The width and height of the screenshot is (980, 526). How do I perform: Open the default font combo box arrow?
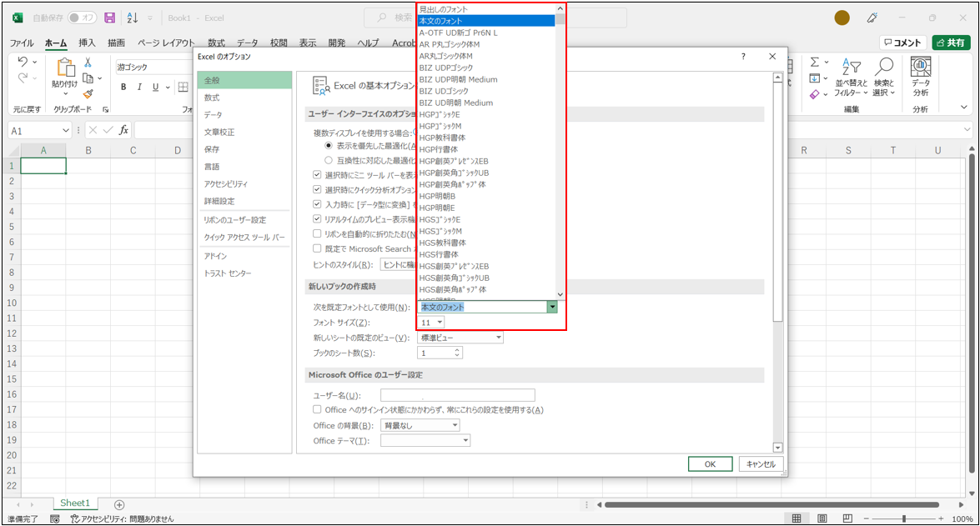click(x=552, y=307)
